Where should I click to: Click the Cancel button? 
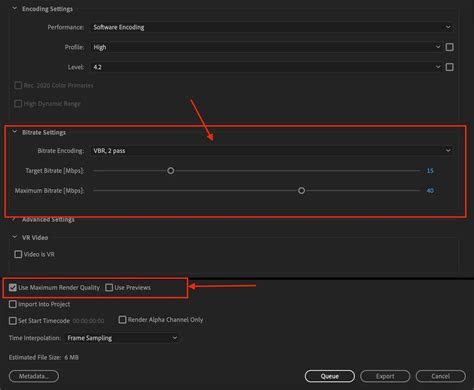(441, 376)
